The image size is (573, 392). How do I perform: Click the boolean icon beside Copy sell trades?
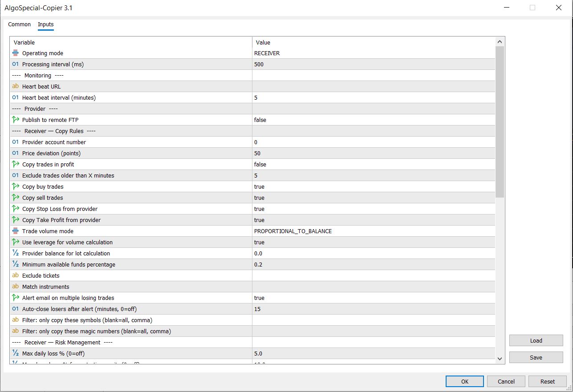(x=16, y=198)
